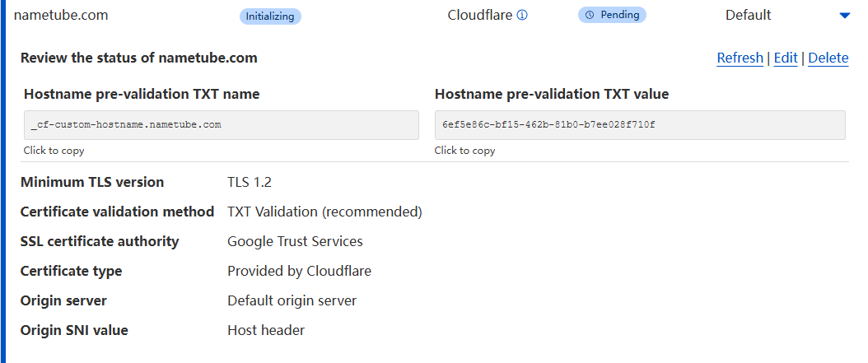Click the Default label in the row header
This screenshot has height=363, width=868.
(x=748, y=15)
